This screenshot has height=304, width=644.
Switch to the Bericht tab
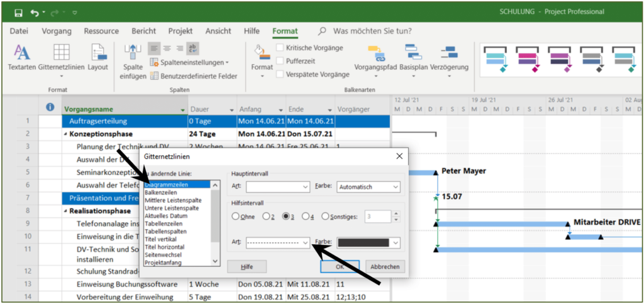(144, 31)
